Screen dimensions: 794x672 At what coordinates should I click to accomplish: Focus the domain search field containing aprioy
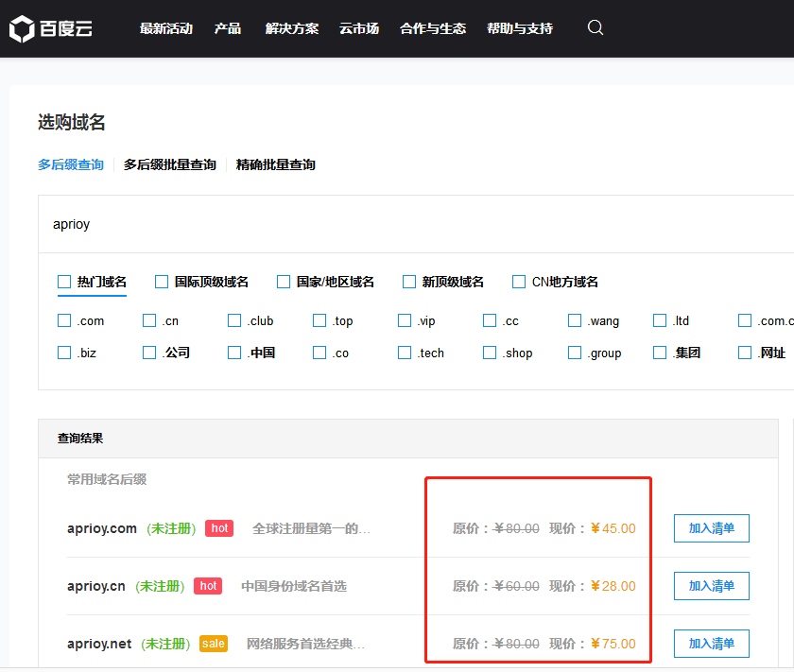415,224
